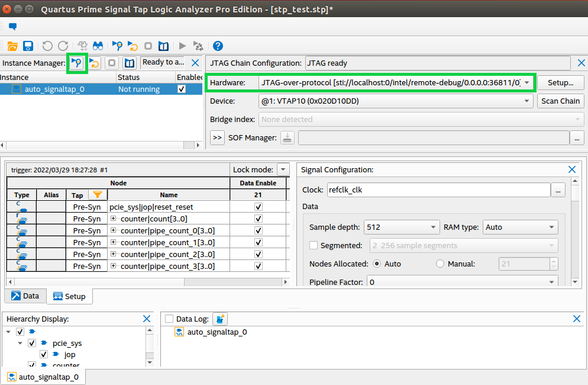Toggle the Data Log checkbox

[169, 319]
